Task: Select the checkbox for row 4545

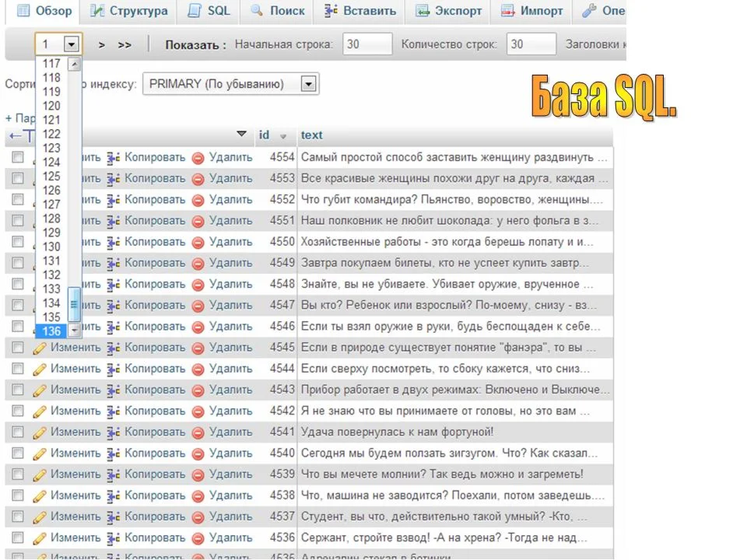Action: click(x=17, y=347)
